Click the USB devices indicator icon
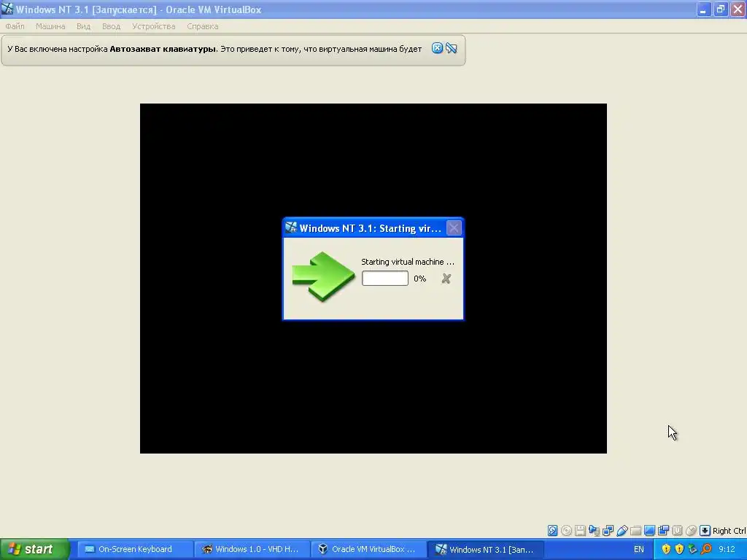The height and width of the screenshot is (560, 747). point(622,531)
